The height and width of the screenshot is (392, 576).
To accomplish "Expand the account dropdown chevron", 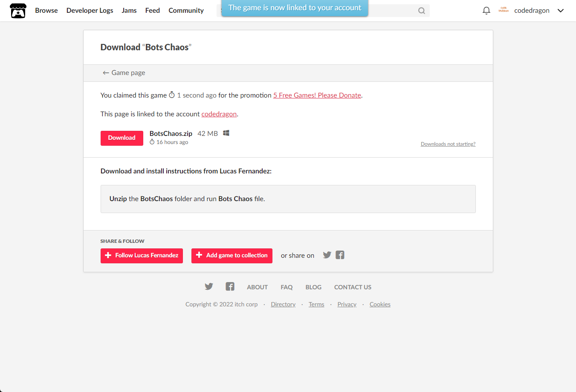I will (x=561, y=11).
